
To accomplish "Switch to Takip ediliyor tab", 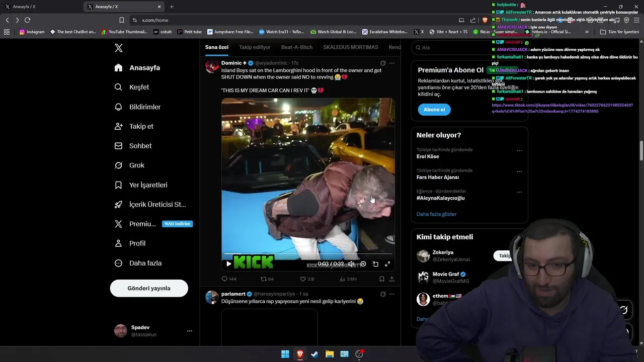I will 255,47.
